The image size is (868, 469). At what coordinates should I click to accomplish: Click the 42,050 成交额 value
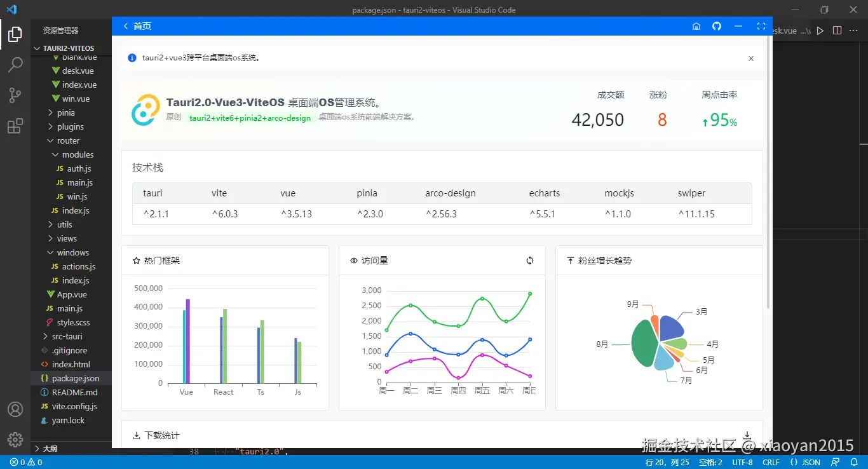click(598, 119)
